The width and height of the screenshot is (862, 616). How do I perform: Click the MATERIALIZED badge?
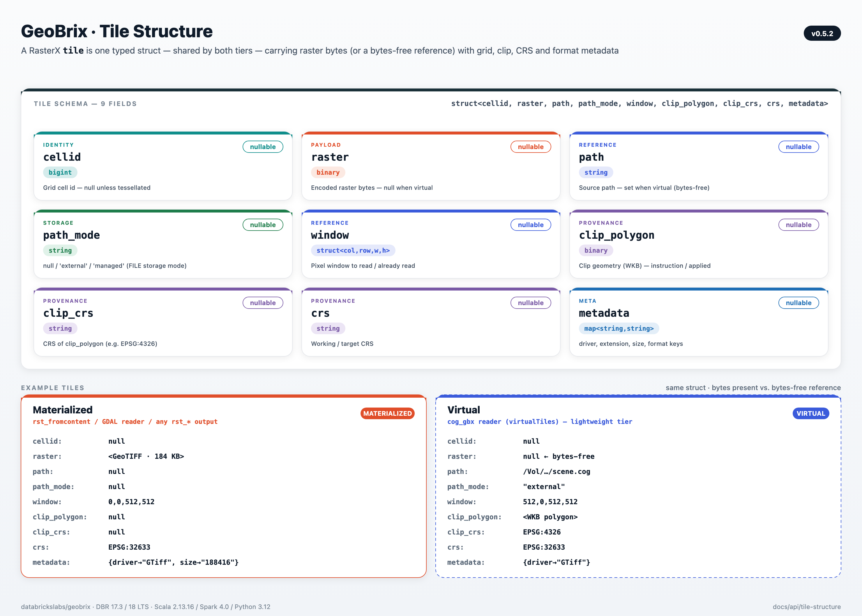point(387,413)
